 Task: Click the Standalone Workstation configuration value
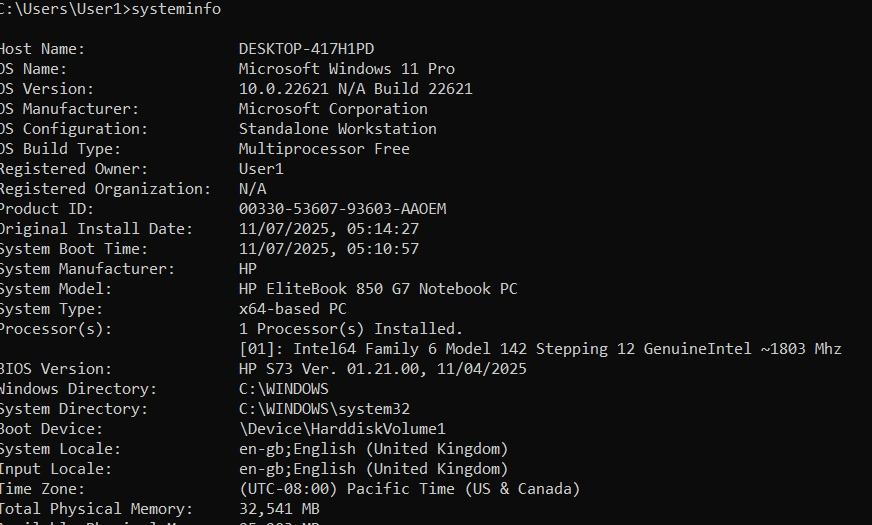click(337, 129)
